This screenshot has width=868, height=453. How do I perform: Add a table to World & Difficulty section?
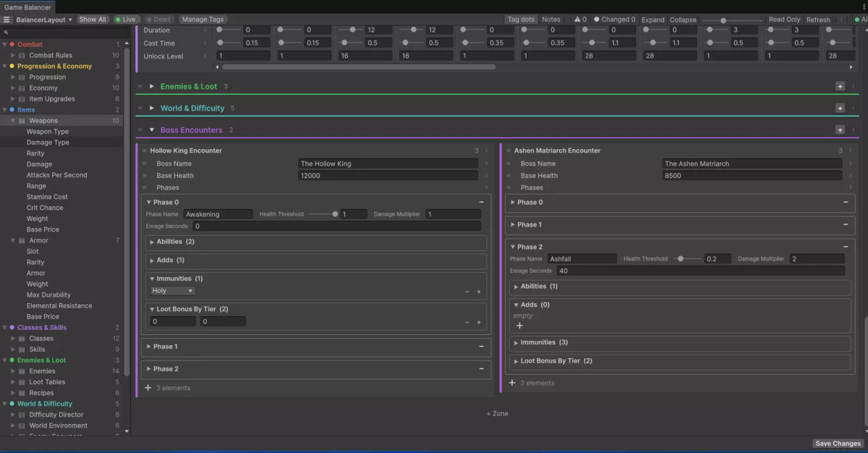click(x=840, y=108)
